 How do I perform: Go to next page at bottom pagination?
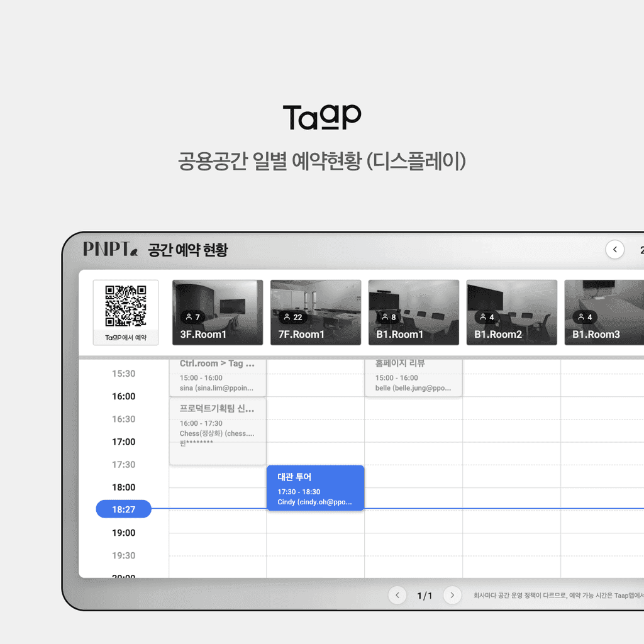452,595
